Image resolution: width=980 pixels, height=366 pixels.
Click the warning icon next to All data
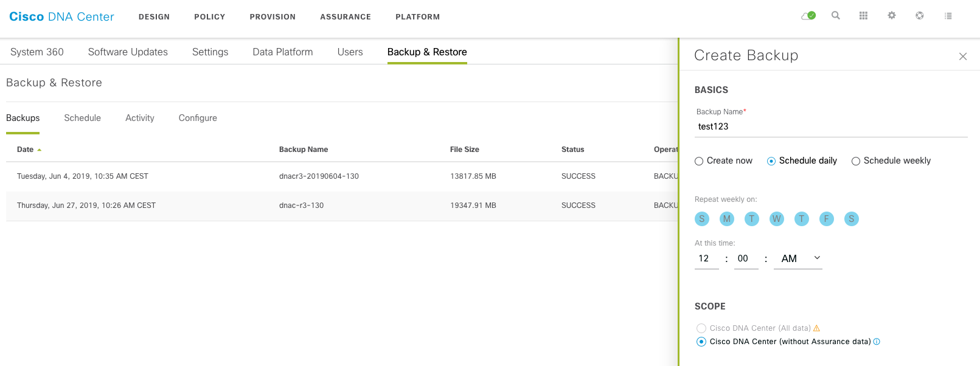tap(816, 328)
